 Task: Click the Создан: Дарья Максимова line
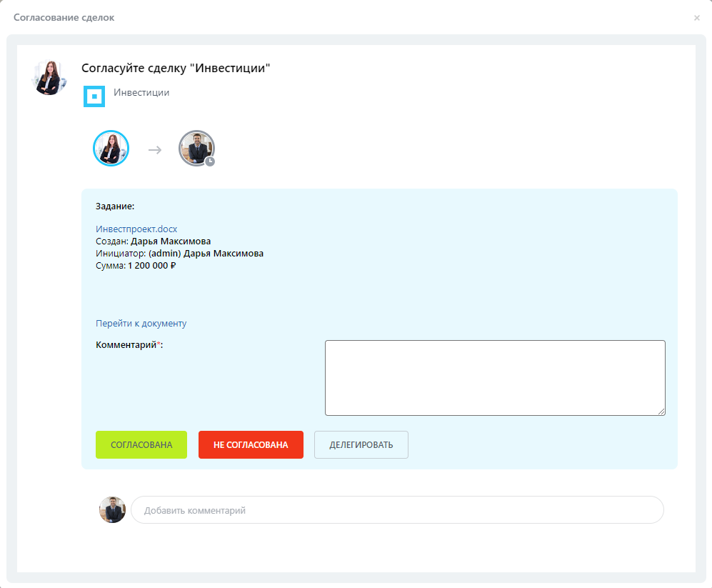coord(153,241)
